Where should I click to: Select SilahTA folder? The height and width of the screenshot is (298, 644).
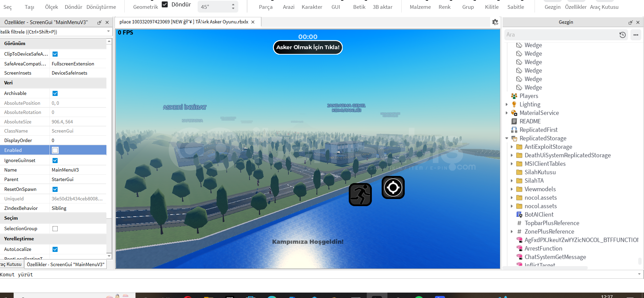(534, 181)
